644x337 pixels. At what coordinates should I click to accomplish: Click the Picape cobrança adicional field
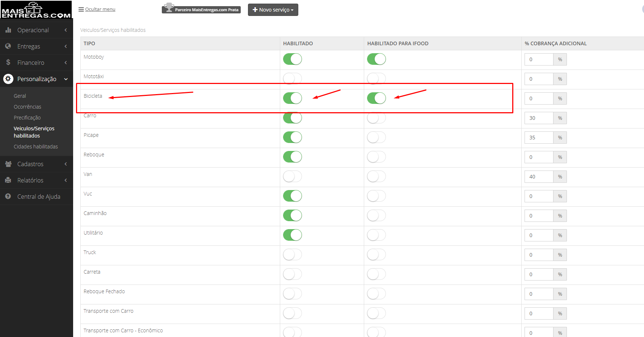tap(539, 138)
